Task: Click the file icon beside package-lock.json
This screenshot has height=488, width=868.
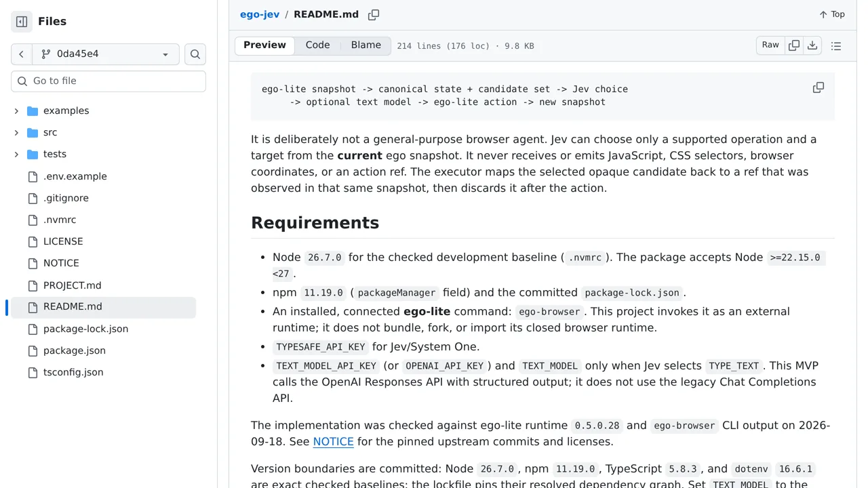Action: [33, 329]
